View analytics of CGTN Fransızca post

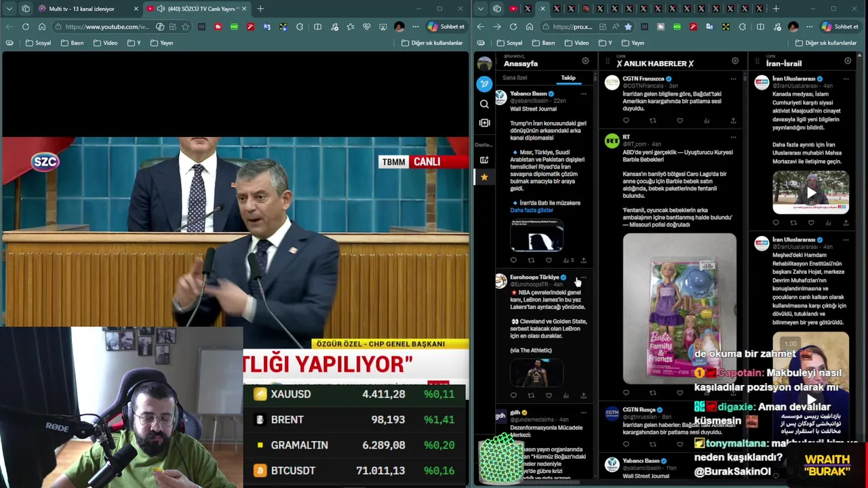pyautogui.click(x=707, y=121)
